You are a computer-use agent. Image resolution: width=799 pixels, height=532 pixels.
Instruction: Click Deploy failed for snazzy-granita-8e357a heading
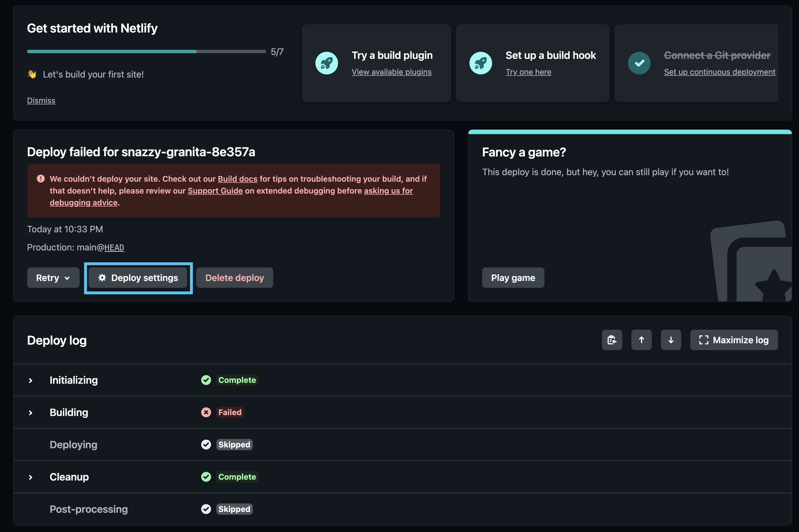tap(141, 152)
